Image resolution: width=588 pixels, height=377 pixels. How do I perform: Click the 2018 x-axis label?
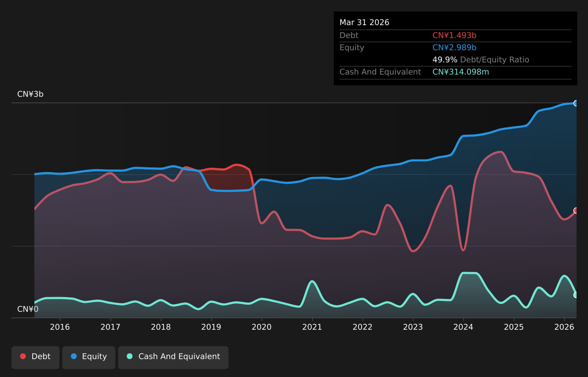pos(161,327)
